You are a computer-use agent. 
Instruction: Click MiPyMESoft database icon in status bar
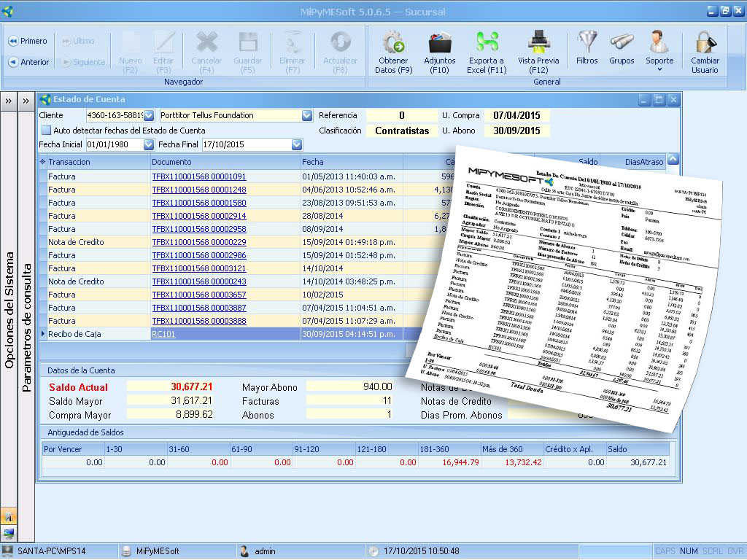point(126,551)
